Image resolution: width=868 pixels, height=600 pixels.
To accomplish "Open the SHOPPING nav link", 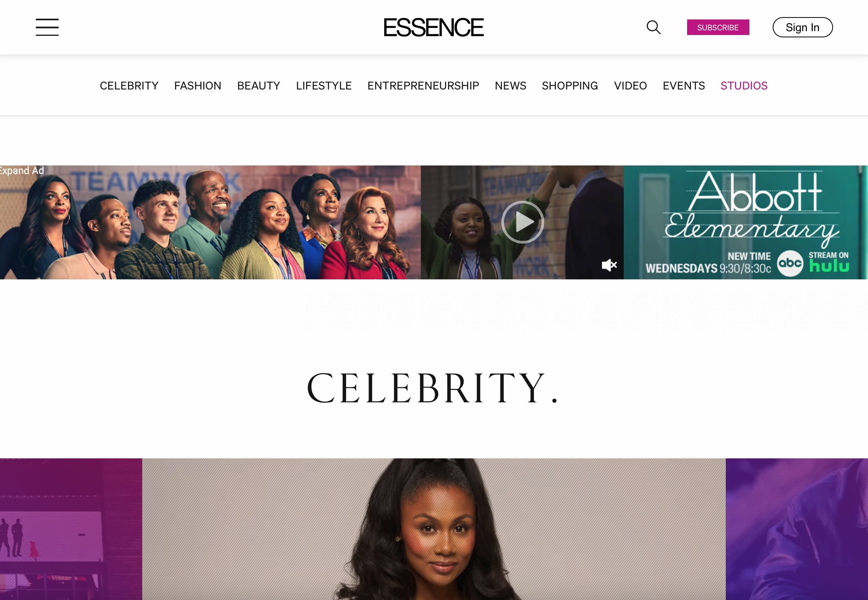I will (570, 86).
